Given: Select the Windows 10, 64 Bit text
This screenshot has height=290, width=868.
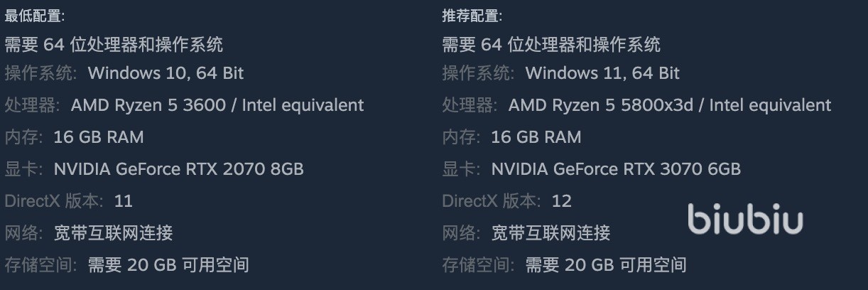Looking at the screenshot, I should coord(166,73).
